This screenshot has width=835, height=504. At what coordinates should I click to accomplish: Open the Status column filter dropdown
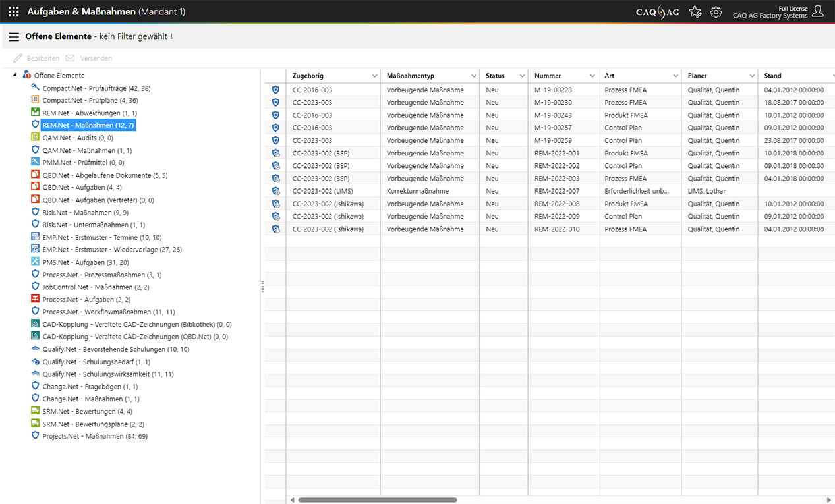(x=522, y=76)
